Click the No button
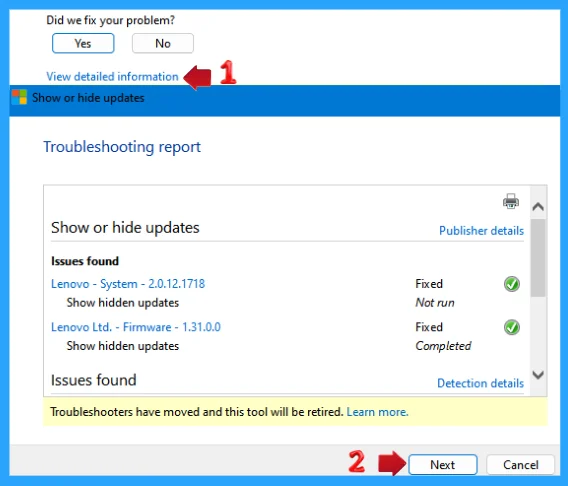This screenshot has height=486, width=568. (163, 43)
